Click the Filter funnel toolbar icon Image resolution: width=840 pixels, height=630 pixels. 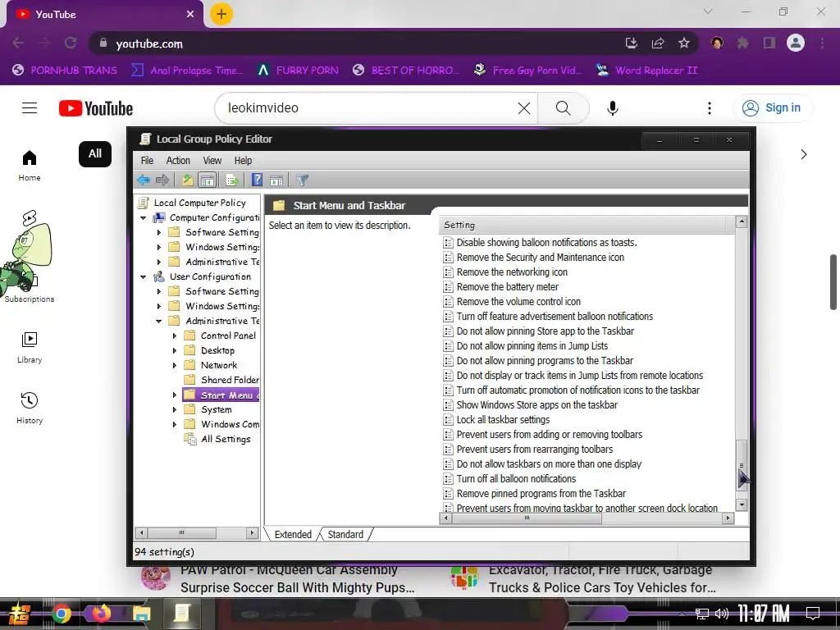pyautogui.click(x=302, y=180)
